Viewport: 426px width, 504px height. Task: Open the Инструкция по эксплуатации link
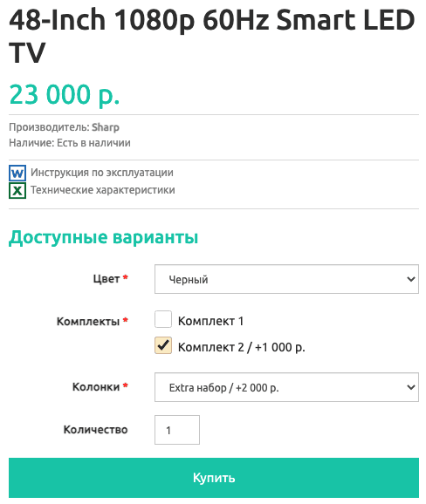tap(102, 173)
